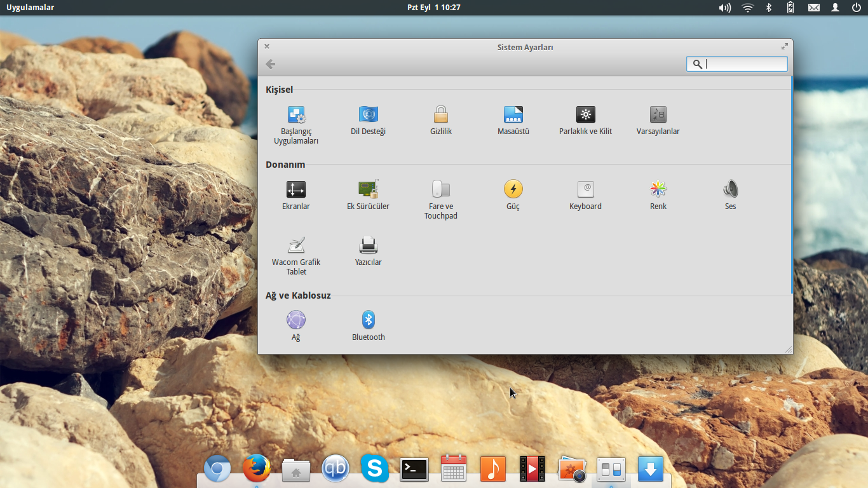Open Renk color settings
868x488 pixels.
658,196
